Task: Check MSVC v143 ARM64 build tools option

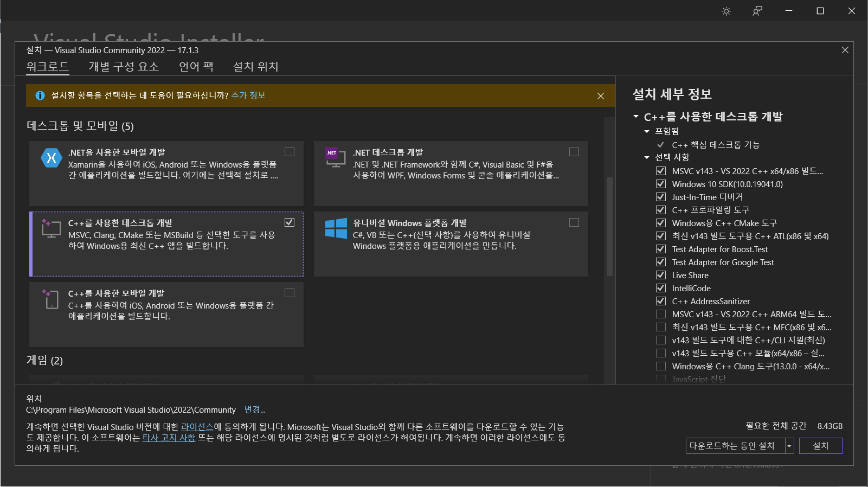Action: pos(661,314)
